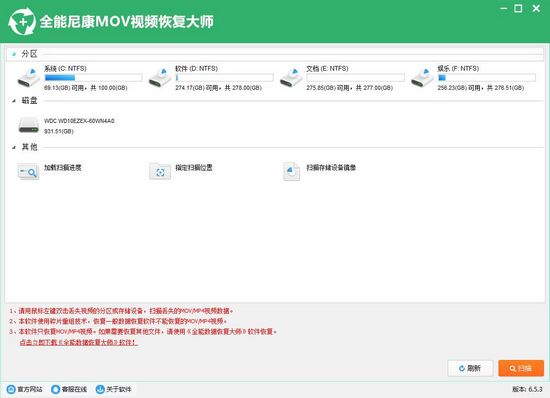Collapse the 磁盘 section
550x398 pixels.
14,101
